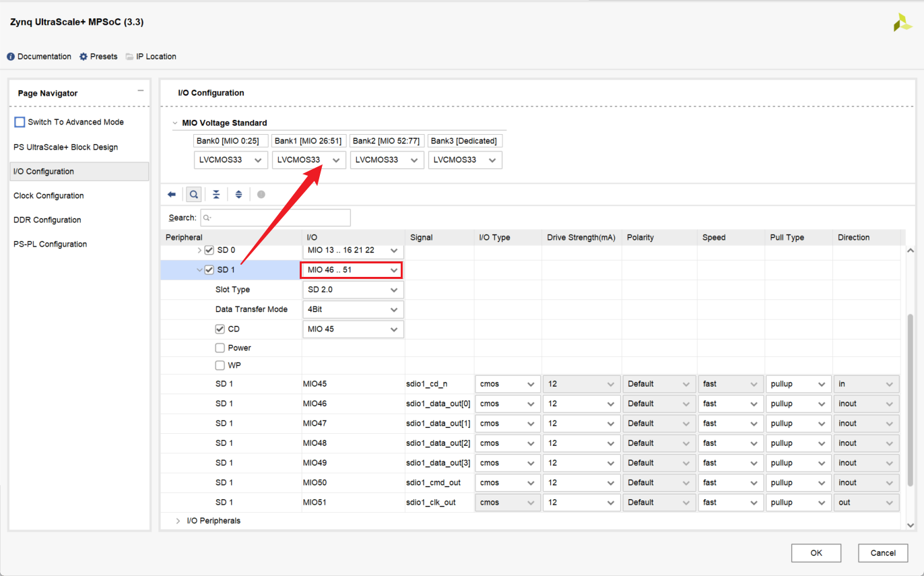924x576 pixels.
Task: Click the expand all toolbar icon
Action: click(x=238, y=194)
